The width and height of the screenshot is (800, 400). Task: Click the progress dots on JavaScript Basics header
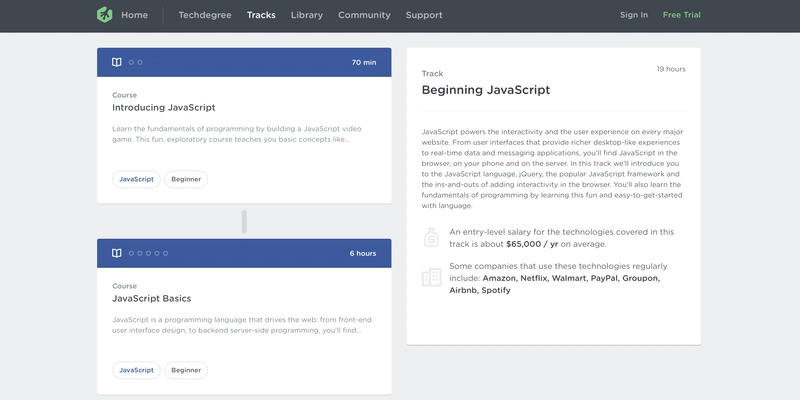148,253
